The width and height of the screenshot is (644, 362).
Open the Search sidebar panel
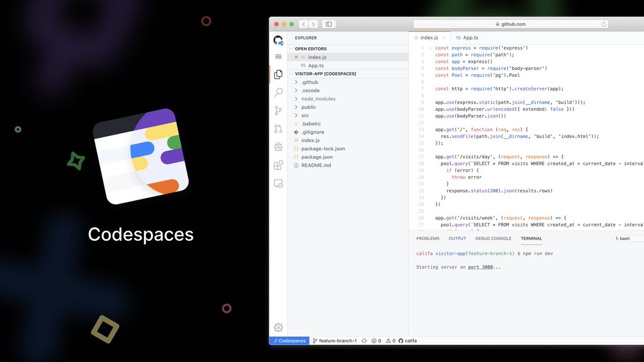point(278,92)
